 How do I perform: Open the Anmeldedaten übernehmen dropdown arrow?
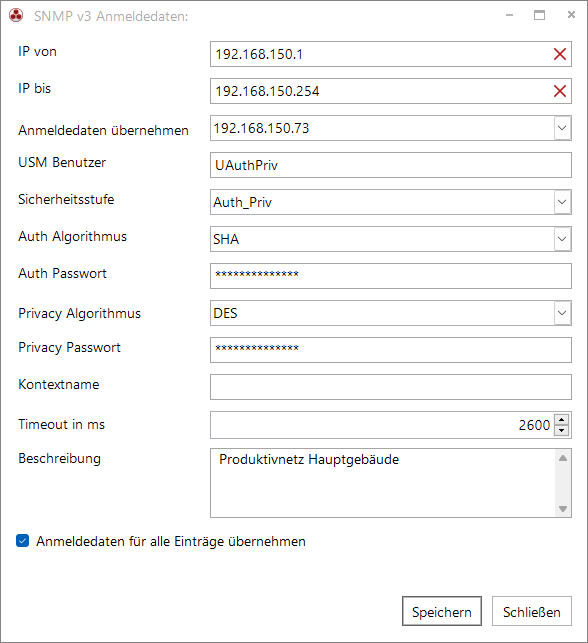tap(562, 128)
